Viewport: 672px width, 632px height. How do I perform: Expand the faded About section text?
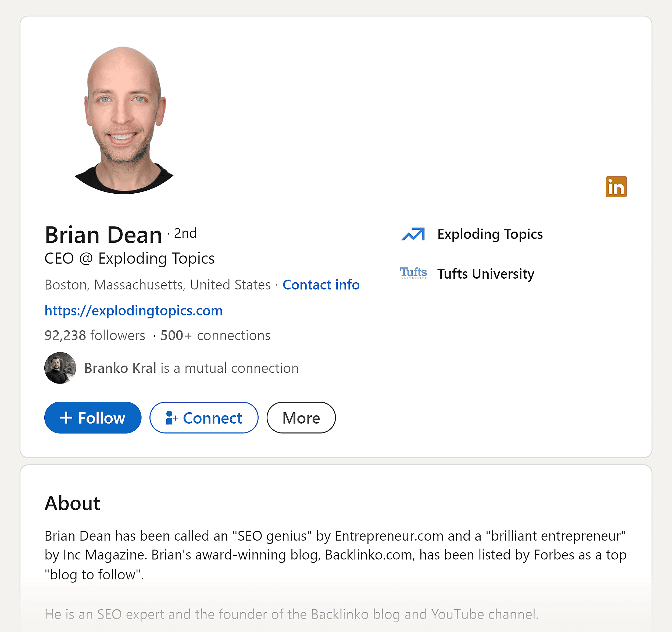pyautogui.click(x=291, y=614)
